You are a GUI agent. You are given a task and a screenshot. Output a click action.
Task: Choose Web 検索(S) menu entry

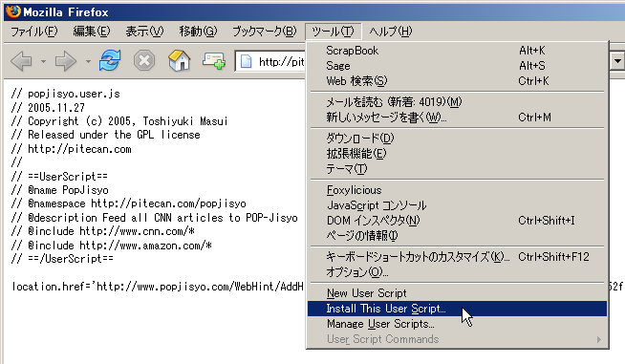click(x=457, y=81)
